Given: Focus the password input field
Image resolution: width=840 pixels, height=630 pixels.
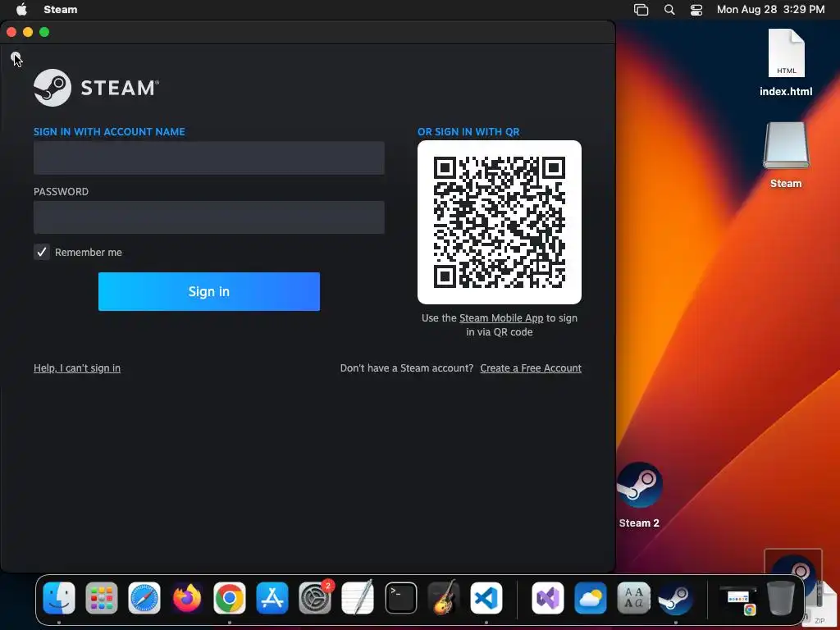Looking at the screenshot, I should pos(209,217).
